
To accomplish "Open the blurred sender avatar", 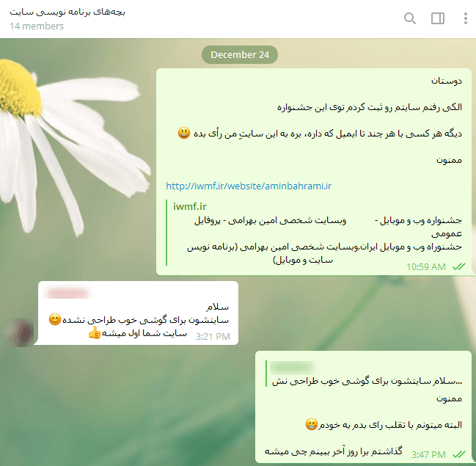I will [21, 332].
